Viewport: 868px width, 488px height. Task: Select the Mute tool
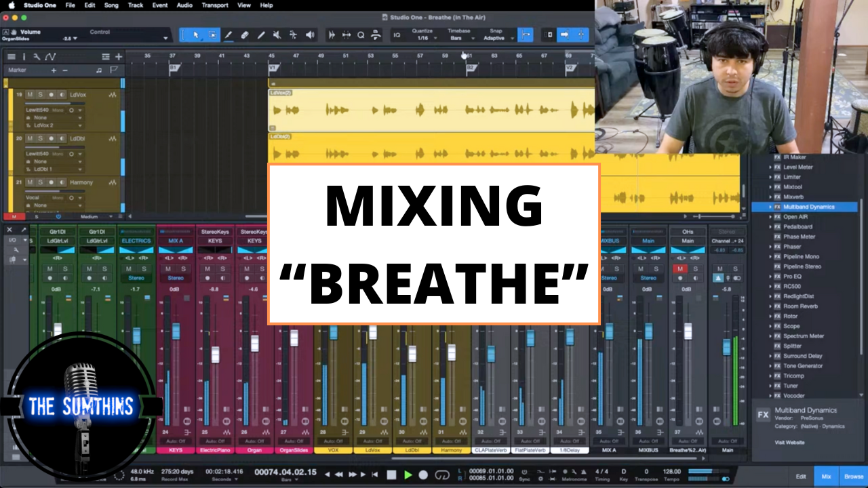(x=277, y=35)
